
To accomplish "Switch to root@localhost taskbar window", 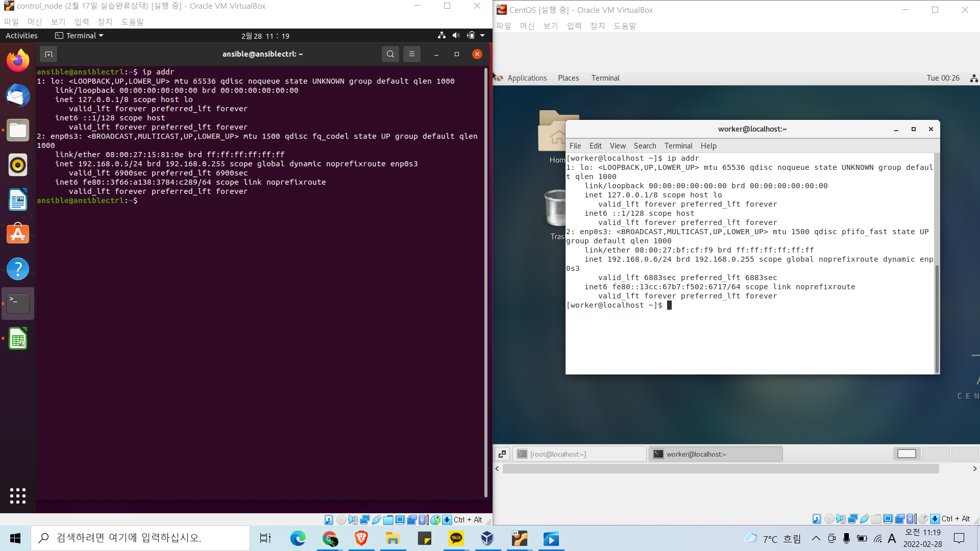I will coord(579,454).
